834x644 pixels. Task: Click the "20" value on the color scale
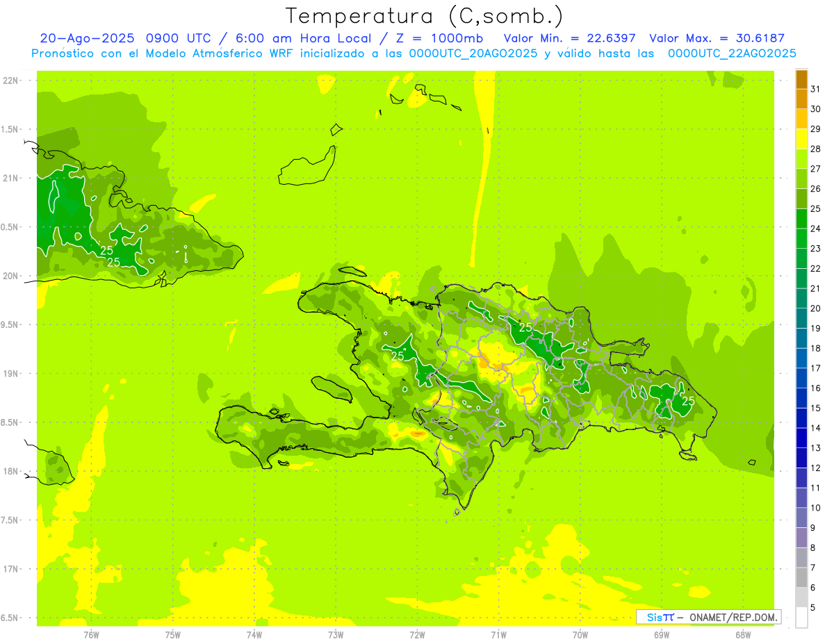click(x=815, y=308)
